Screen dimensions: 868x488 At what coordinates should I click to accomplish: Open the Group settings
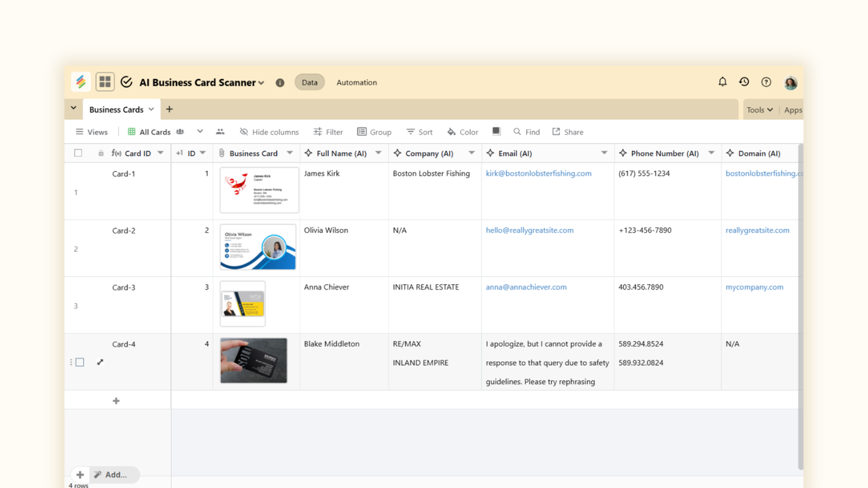pyautogui.click(x=374, y=131)
